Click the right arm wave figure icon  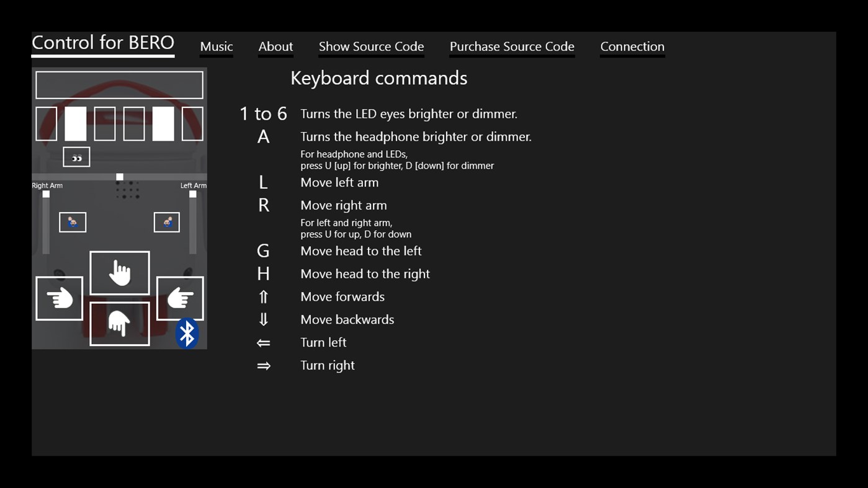73,222
